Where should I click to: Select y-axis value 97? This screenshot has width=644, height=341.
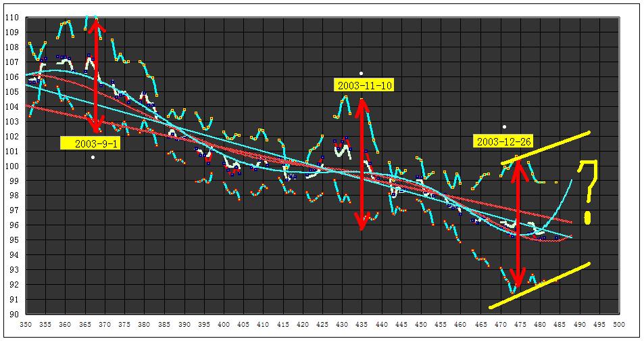click(x=14, y=210)
